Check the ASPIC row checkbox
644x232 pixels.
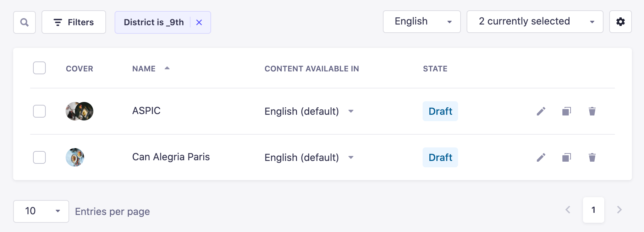coord(39,111)
